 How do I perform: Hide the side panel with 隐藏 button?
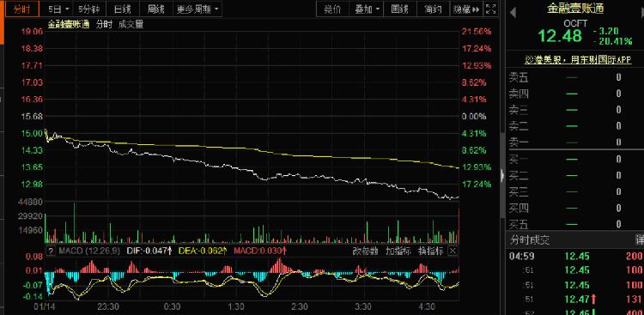click(x=466, y=9)
